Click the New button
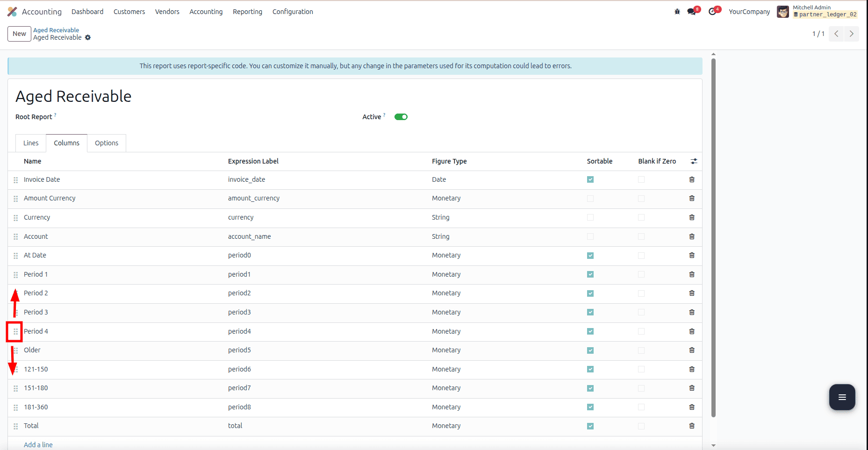The width and height of the screenshot is (868, 450). click(20, 34)
